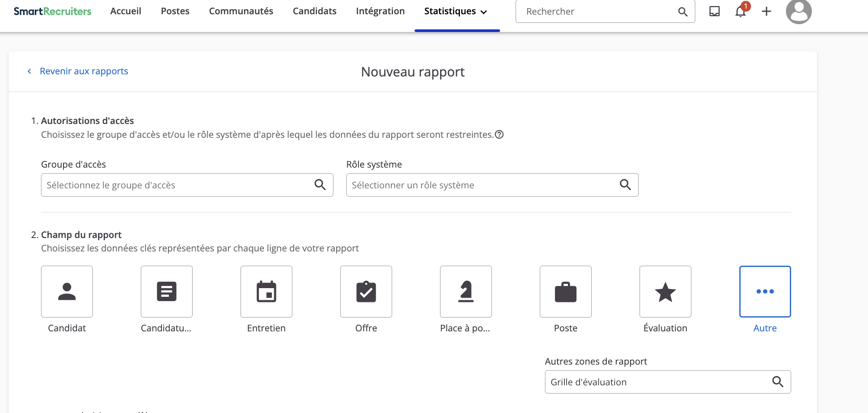Click magnifier in Groupe d'accès field
This screenshot has width=868, height=413.
pyautogui.click(x=320, y=185)
